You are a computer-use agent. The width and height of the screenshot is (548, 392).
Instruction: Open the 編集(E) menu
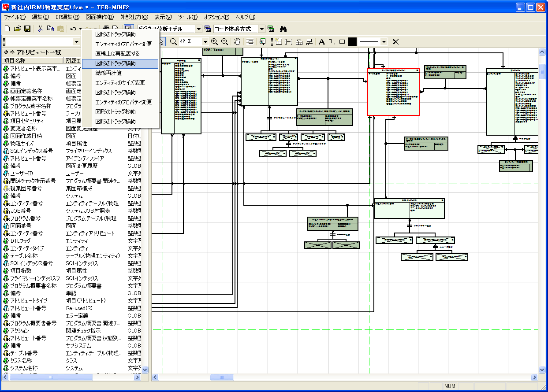(x=40, y=17)
